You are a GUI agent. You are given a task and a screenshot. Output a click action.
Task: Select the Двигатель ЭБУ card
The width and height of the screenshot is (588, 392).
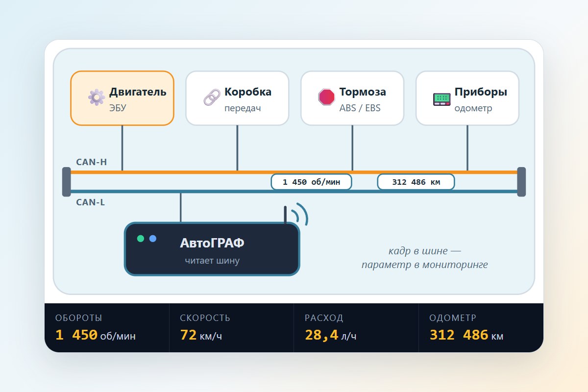122,98
